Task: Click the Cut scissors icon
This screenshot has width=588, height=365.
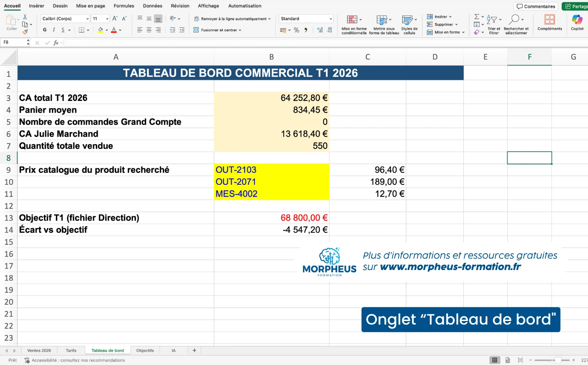Action: [x=25, y=17]
